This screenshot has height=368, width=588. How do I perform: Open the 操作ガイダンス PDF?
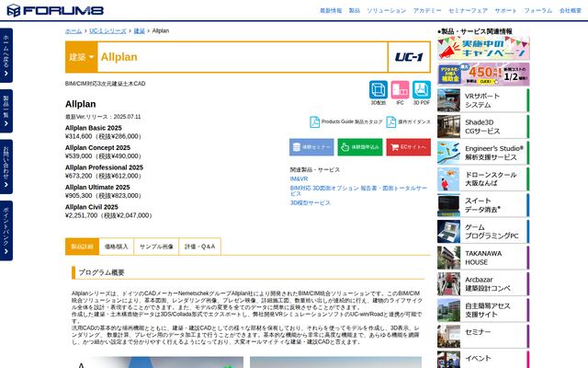click(x=408, y=122)
